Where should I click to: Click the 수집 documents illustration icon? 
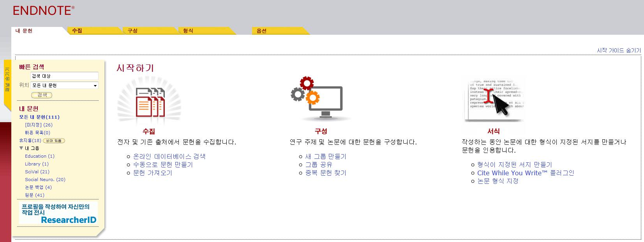click(x=150, y=101)
